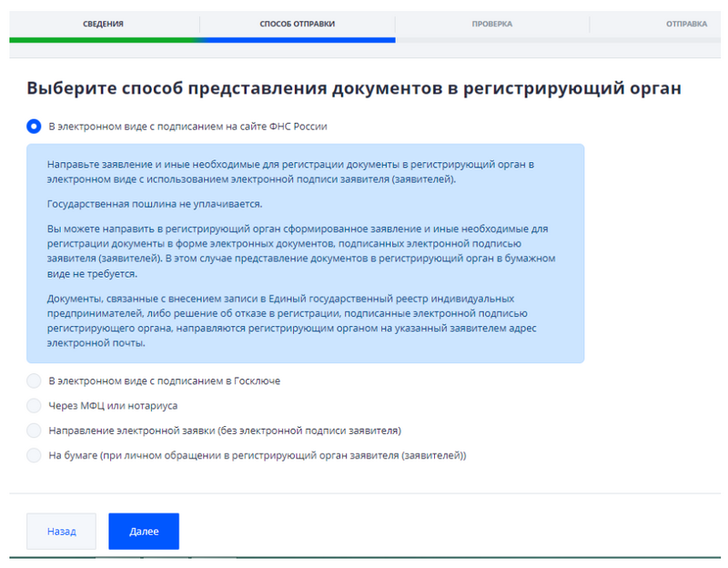Select option to sign on FNS Russia site
This screenshot has width=728, height=568.
pos(34,127)
